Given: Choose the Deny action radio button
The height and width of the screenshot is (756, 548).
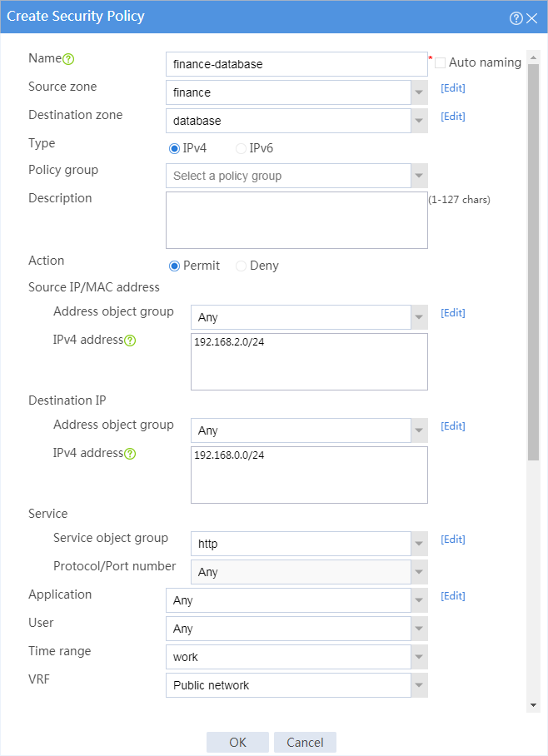Looking at the screenshot, I should 241,266.
